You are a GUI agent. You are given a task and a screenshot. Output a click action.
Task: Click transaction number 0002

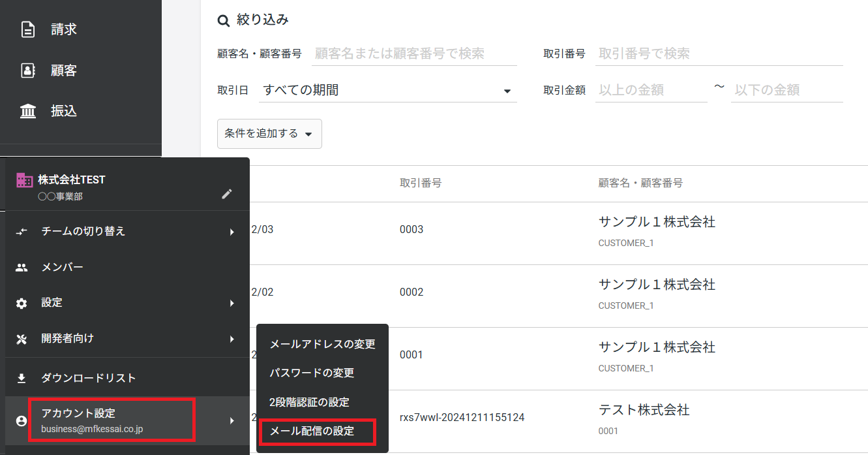click(412, 292)
